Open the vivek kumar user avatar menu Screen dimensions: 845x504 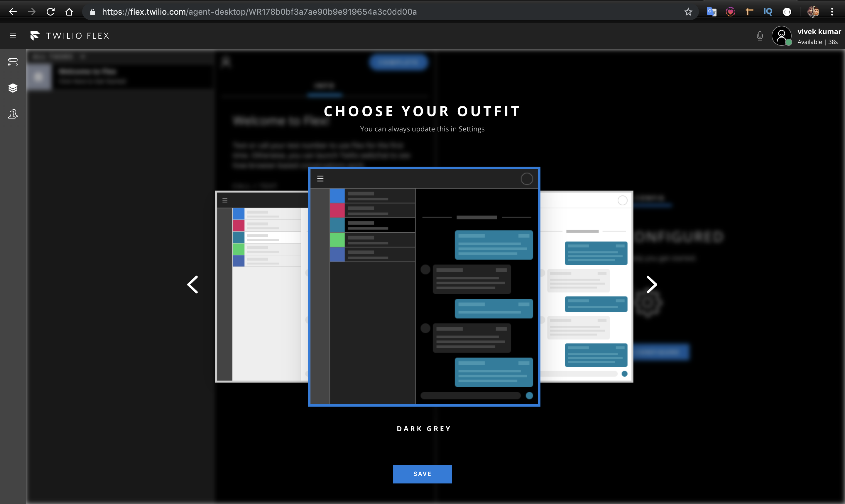tap(782, 36)
